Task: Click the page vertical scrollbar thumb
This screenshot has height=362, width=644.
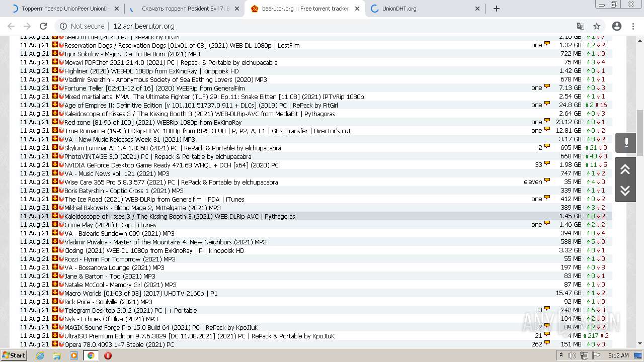Action: [x=640, y=133]
